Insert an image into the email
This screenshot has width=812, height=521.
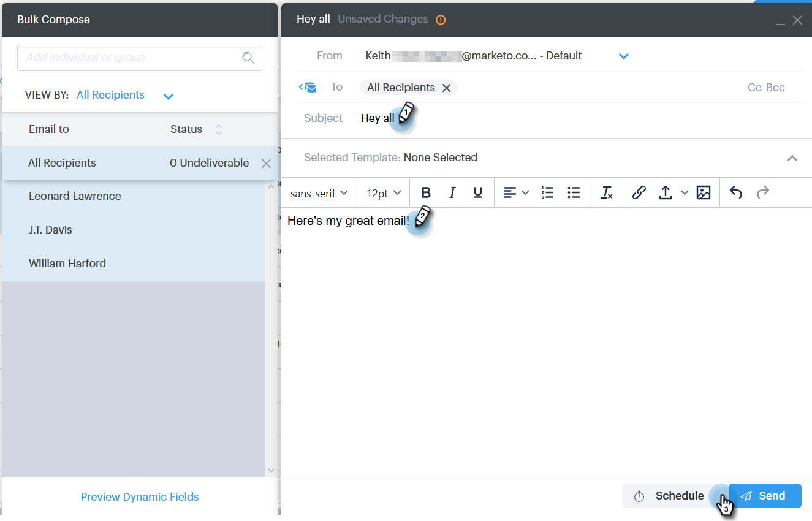pyautogui.click(x=704, y=192)
